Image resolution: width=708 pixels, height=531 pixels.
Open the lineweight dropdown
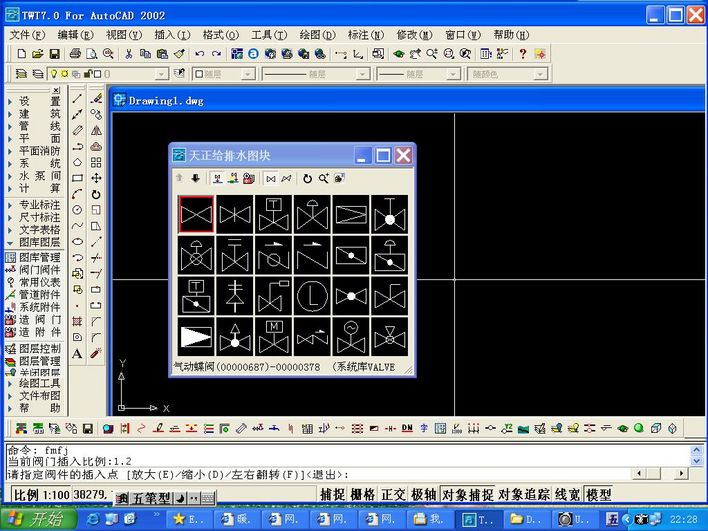click(453, 74)
